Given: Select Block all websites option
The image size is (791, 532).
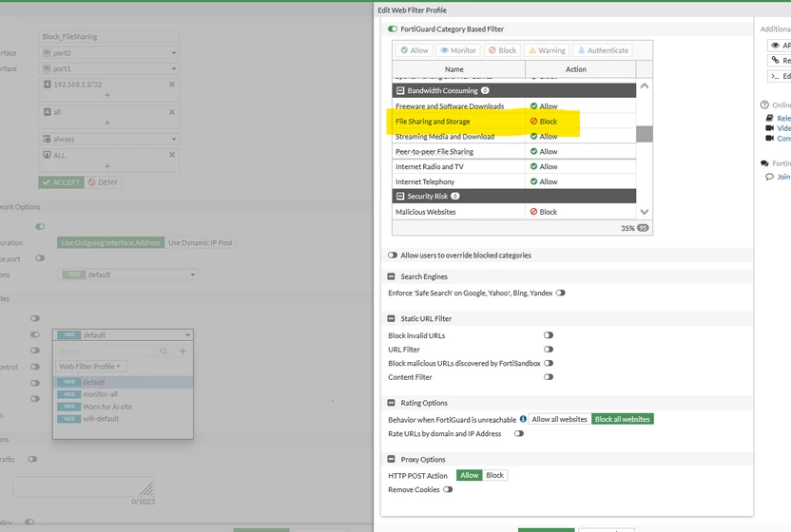Looking at the screenshot, I should coord(622,420).
